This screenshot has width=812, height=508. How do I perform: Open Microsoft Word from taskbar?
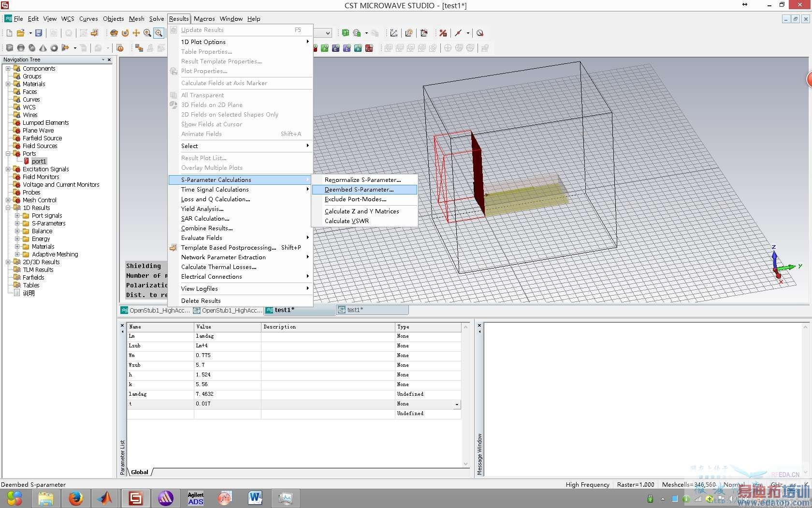click(x=255, y=498)
